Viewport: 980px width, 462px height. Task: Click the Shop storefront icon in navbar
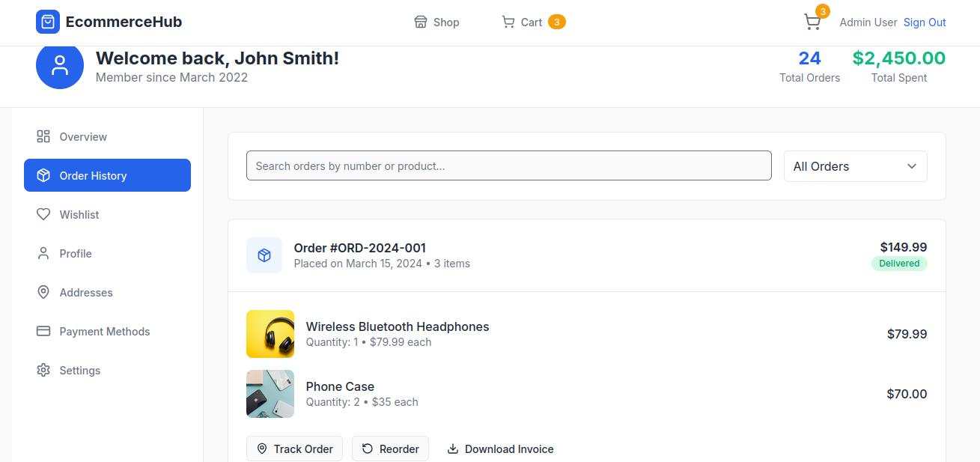pyautogui.click(x=421, y=22)
